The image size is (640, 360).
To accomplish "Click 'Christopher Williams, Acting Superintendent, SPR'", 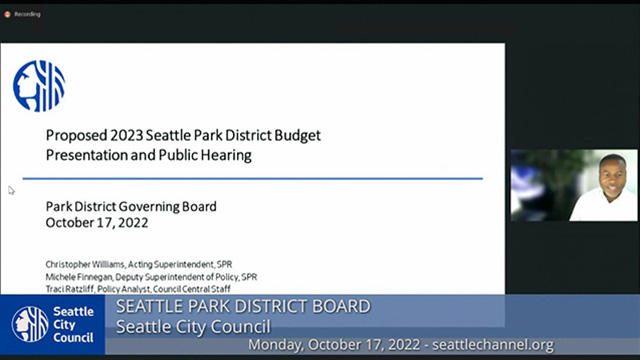I will coord(139,264).
